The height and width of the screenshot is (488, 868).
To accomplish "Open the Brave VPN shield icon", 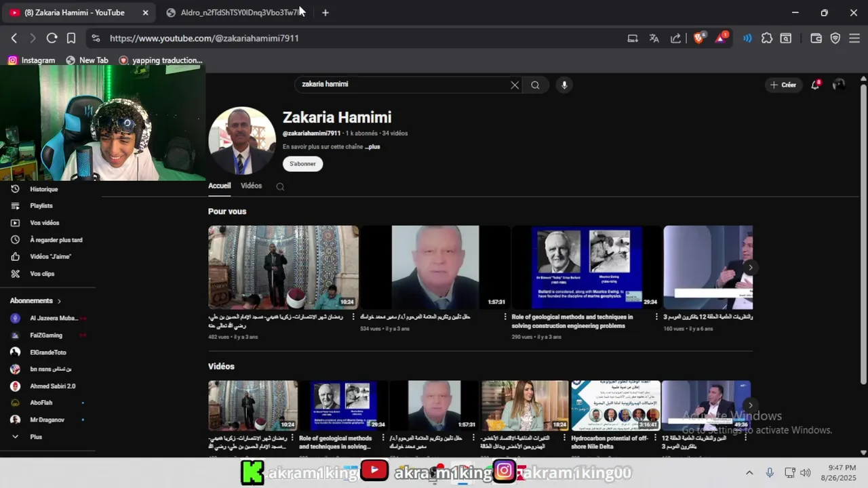I will click(835, 39).
